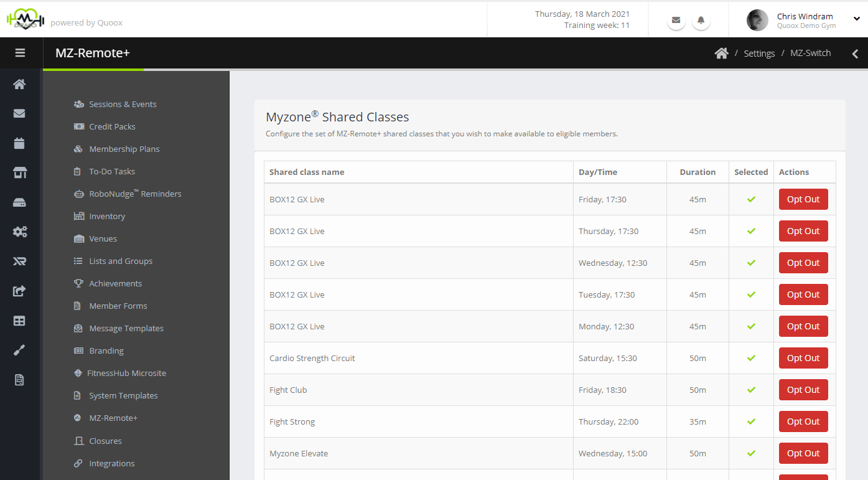Collapse panel with the left chevron
The image size is (868, 480).
(x=856, y=54)
